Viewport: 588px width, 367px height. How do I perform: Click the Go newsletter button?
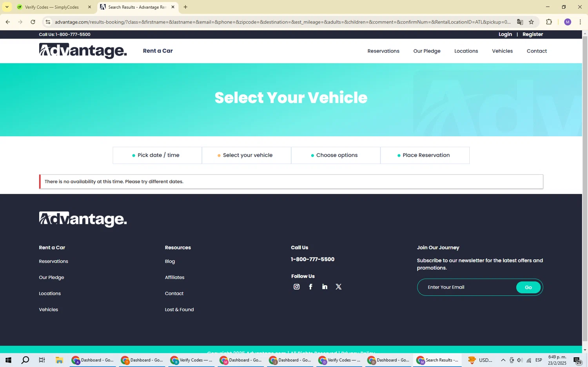tap(528, 287)
